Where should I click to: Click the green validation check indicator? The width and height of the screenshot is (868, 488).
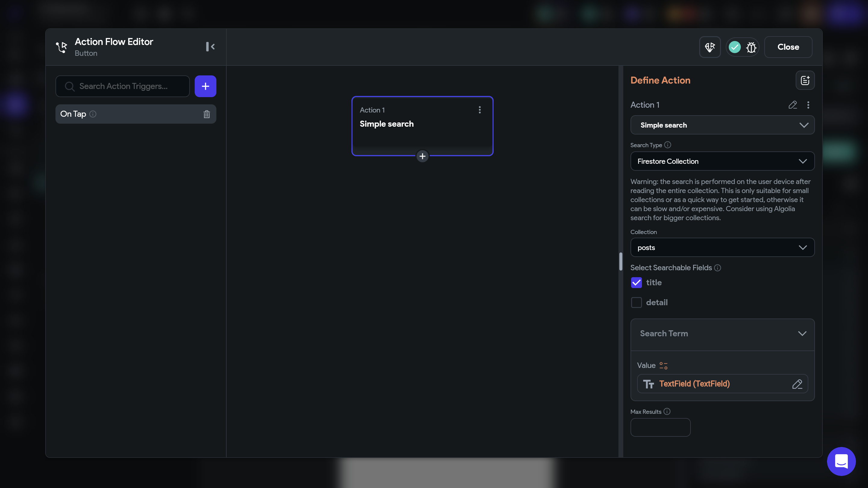pos(734,47)
